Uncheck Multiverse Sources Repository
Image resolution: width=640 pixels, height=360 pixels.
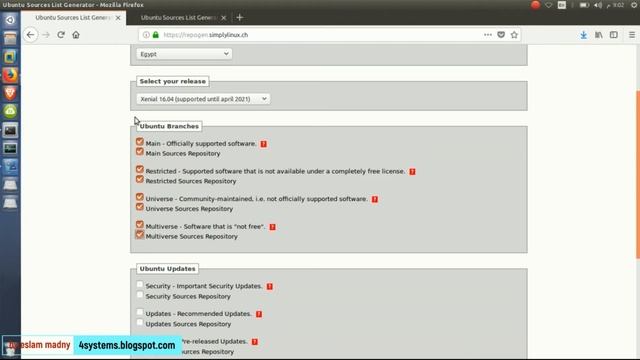point(140,235)
